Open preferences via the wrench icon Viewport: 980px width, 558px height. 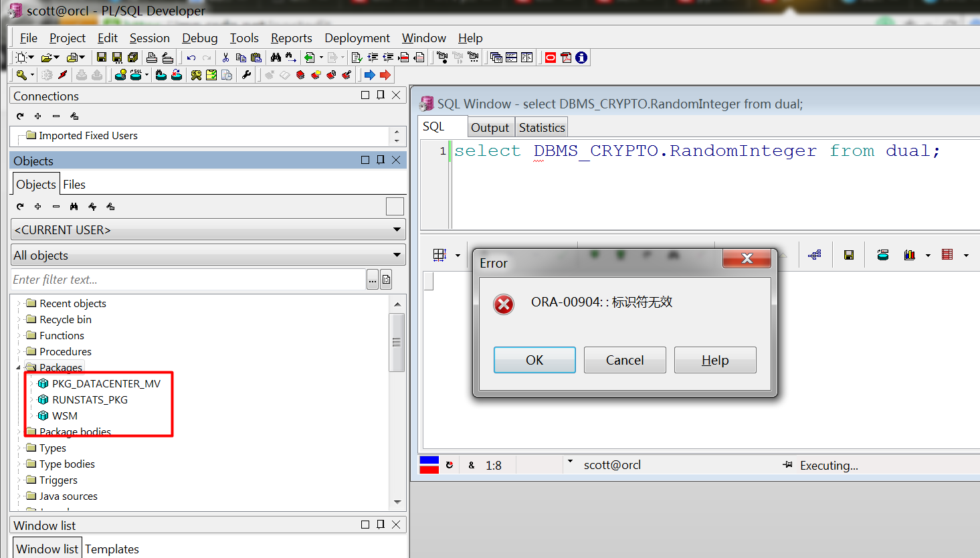(x=246, y=74)
